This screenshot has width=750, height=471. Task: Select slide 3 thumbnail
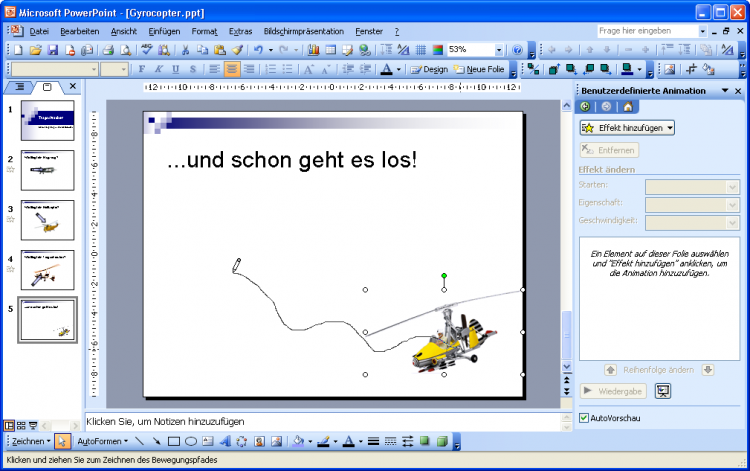[x=47, y=220]
